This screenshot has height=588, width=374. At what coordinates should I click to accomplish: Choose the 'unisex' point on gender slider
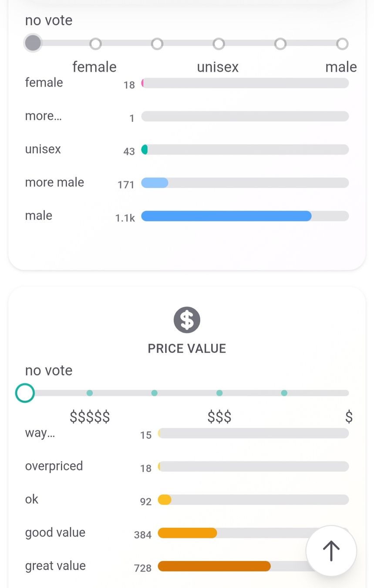coord(219,44)
